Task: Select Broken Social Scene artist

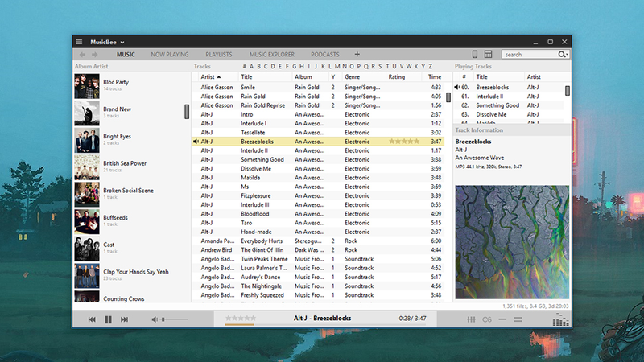Action: point(130,194)
